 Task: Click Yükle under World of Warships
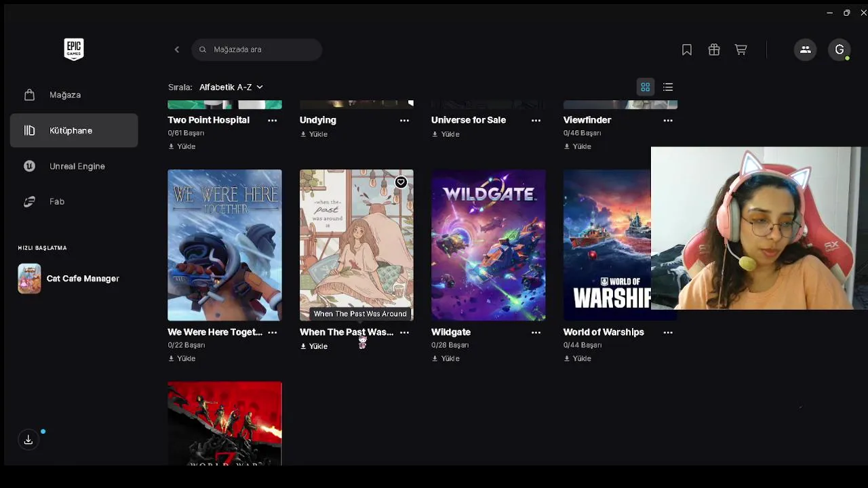tap(578, 359)
